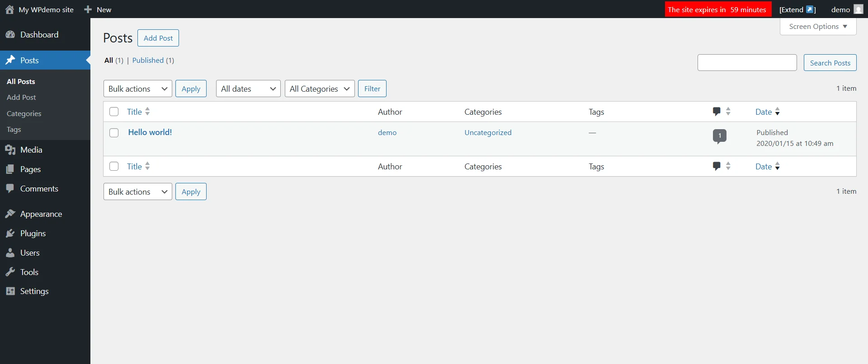This screenshot has width=868, height=364.
Task: Click the Plugins plug icon
Action: 10,233
